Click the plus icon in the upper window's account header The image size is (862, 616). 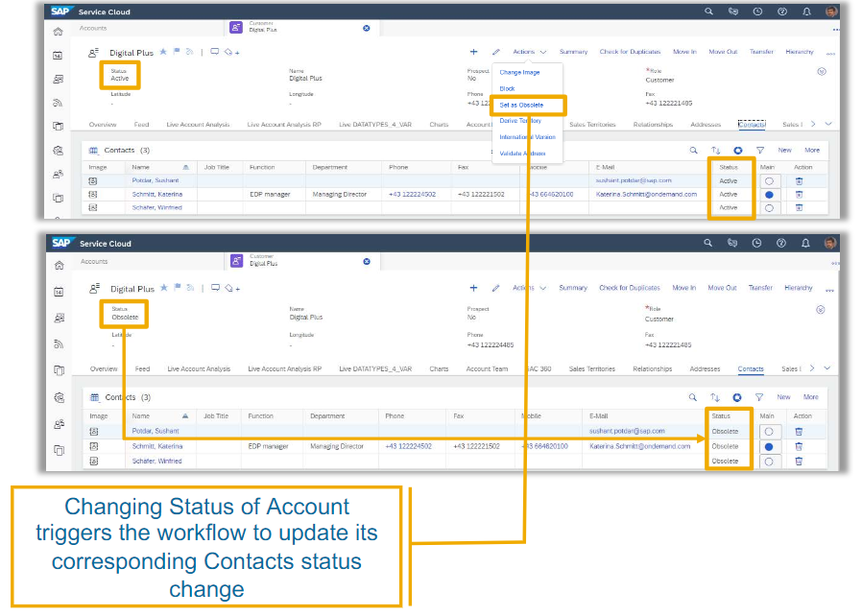[473, 52]
